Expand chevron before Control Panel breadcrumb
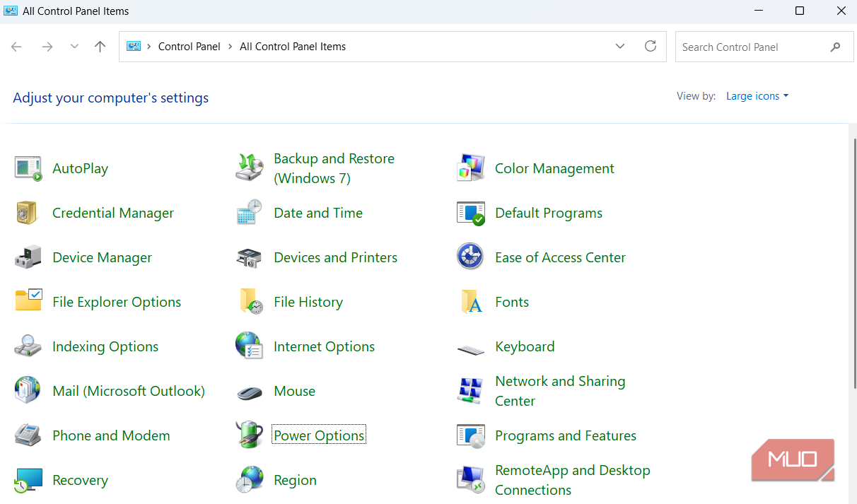This screenshot has width=857, height=504. click(149, 47)
